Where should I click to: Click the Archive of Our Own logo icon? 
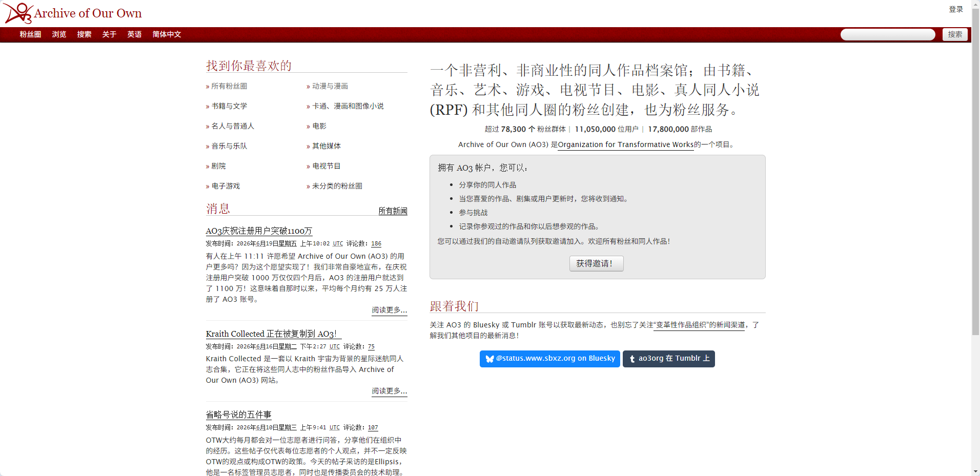point(18,13)
